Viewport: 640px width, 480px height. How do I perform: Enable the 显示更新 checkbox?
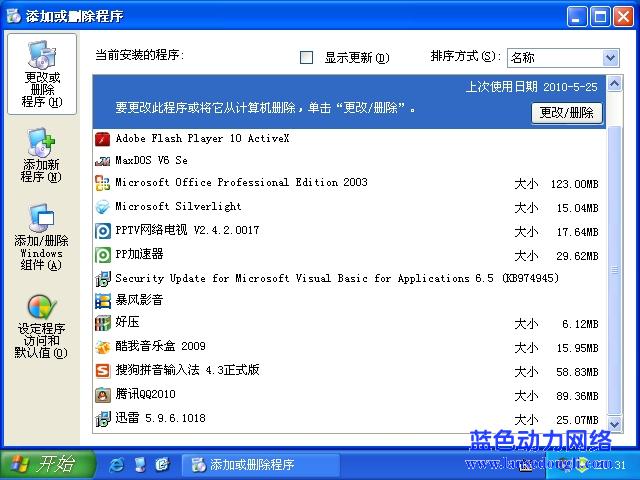307,57
